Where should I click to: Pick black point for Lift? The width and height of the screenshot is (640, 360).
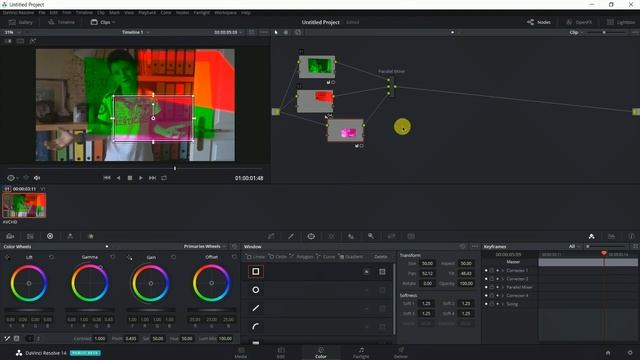pyautogui.click(x=7, y=258)
